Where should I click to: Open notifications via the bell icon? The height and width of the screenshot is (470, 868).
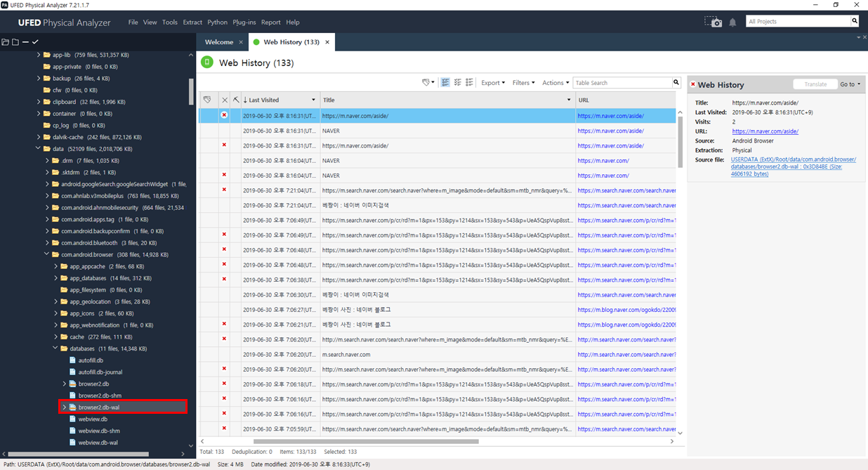pyautogui.click(x=732, y=22)
